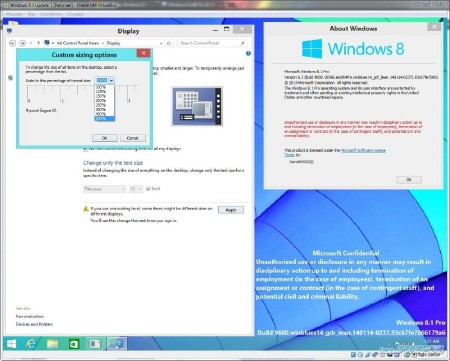Choose 250% from the scale list
Screen dimensions: 450x361
[105, 105]
